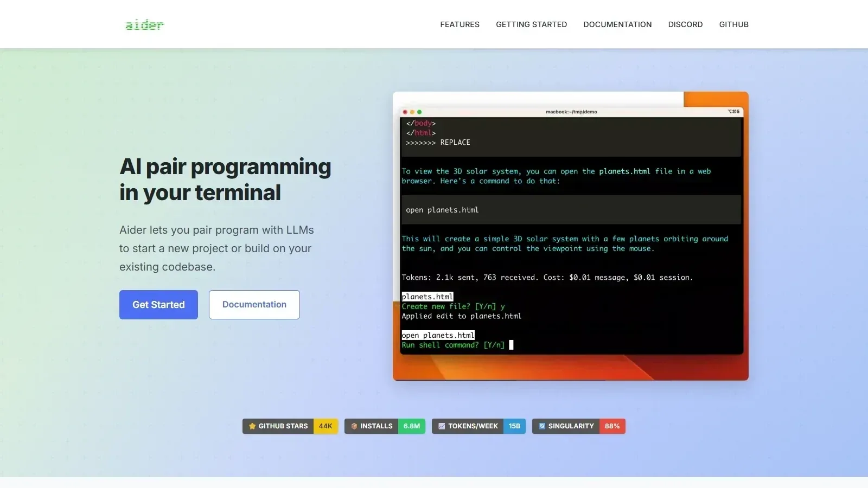This screenshot has width=868, height=488.
Task: Click 'Aider lets you pair program' paragraph
Action: [x=217, y=248]
